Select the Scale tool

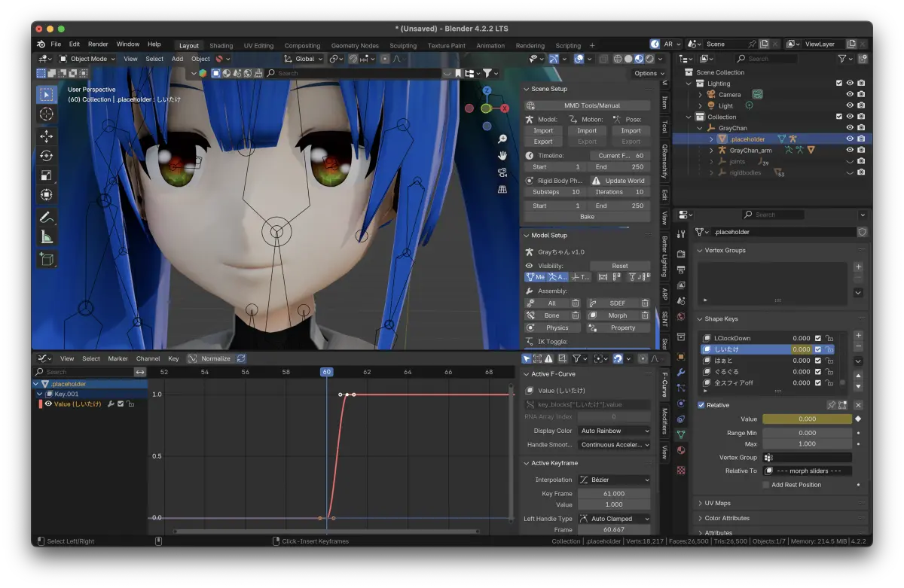(x=47, y=175)
